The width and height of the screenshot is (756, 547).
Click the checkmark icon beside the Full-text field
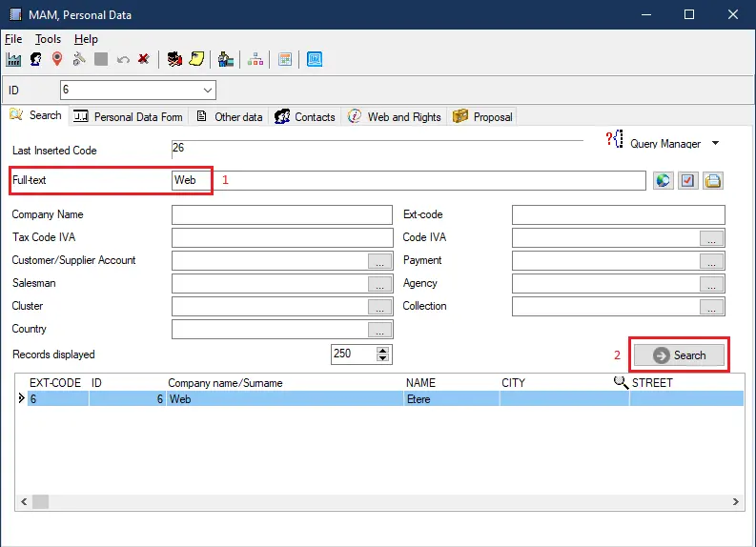point(688,180)
